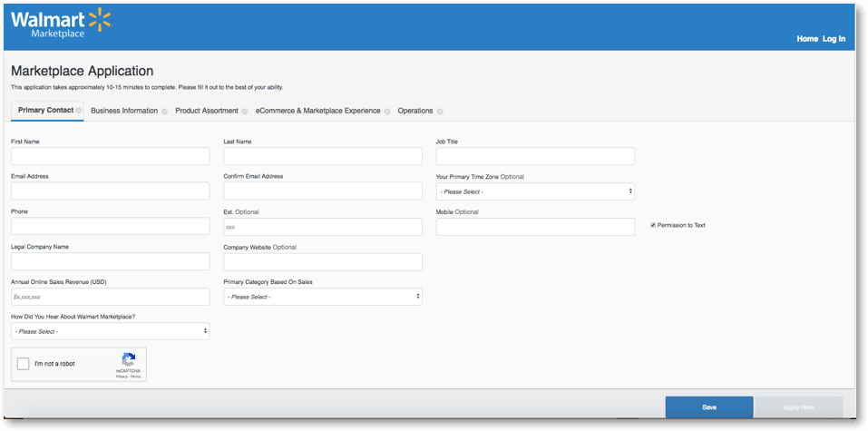This screenshot has height=431, width=868.
Task: Click Legal Company Name field
Action: coord(110,261)
